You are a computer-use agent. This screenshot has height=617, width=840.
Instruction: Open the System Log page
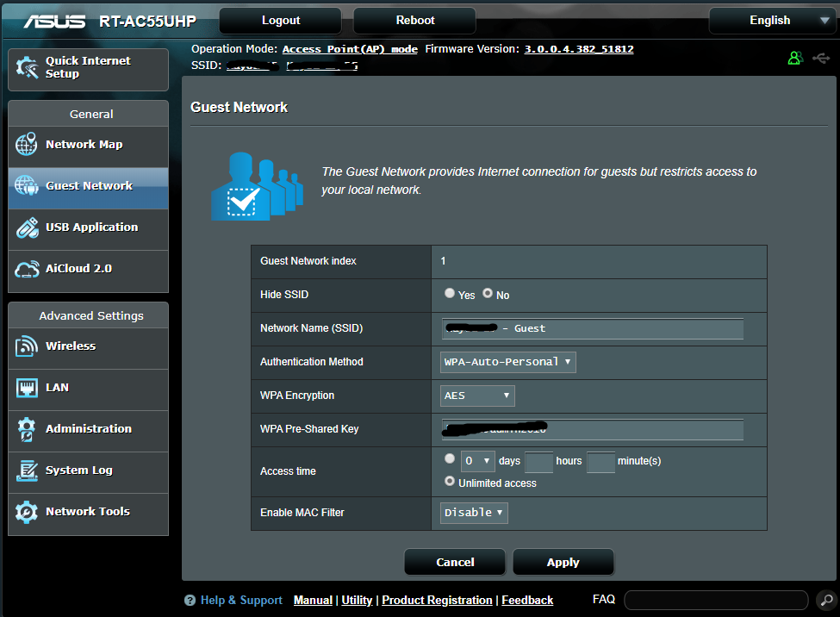[89, 471]
